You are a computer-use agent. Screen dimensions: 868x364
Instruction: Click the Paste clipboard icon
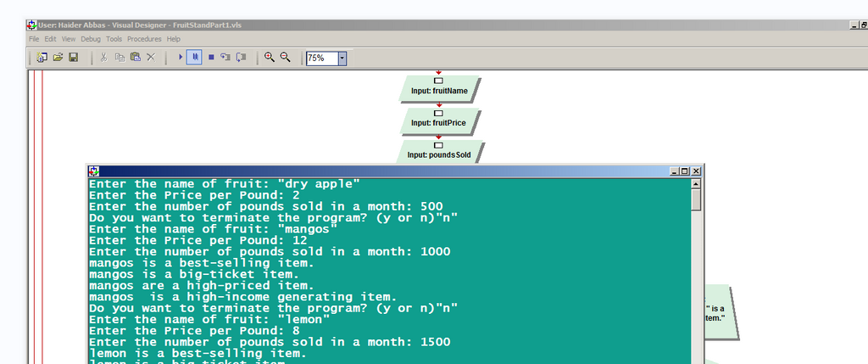tap(135, 58)
